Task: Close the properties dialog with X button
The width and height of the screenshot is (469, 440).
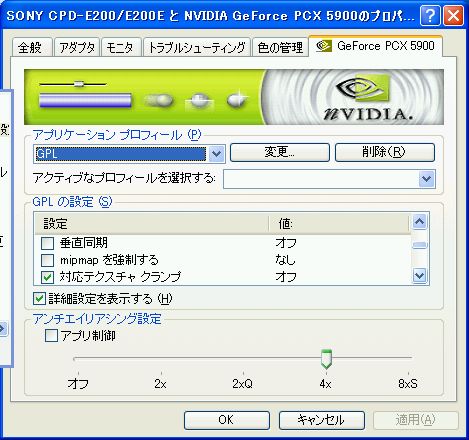Action: tap(453, 15)
